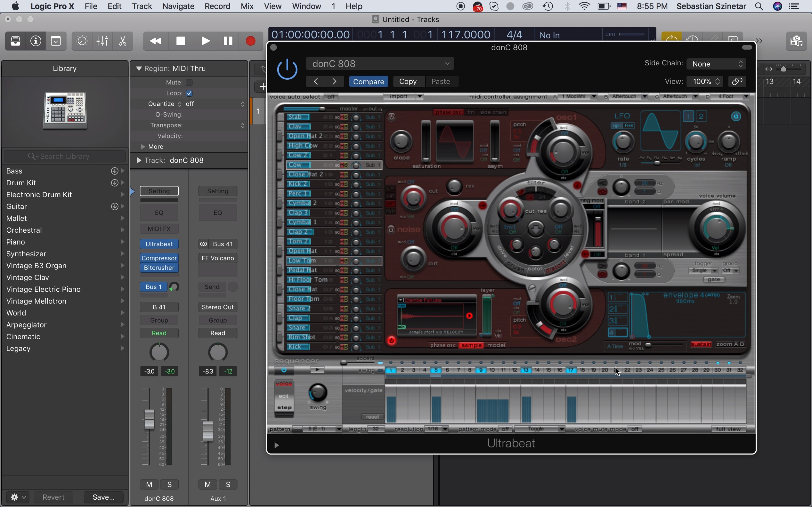The height and width of the screenshot is (507, 812).
Task: Open the Mixer sliders icon
Action: tap(102, 41)
